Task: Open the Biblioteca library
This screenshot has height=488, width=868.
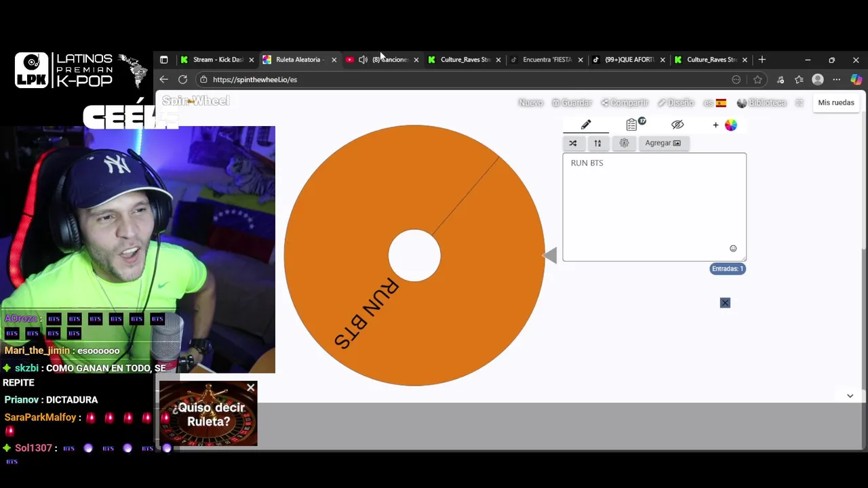Action: pos(762,102)
